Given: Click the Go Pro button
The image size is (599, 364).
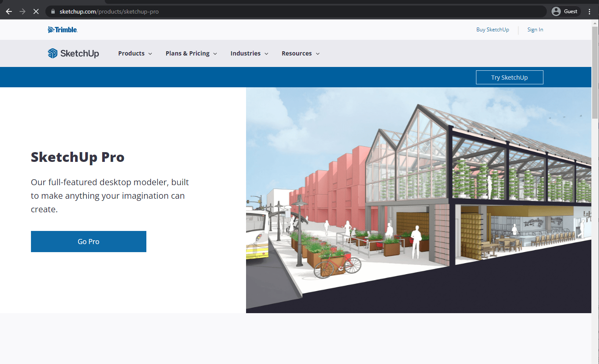Looking at the screenshot, I should (x=88, y=241).
